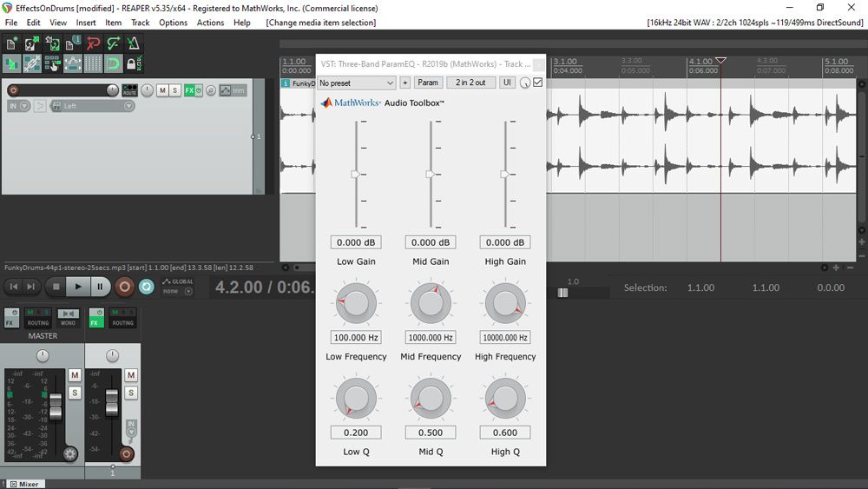This screenshot has height=489, width=868.
Task: Open the Actions menu
Action: pos(210,23)
